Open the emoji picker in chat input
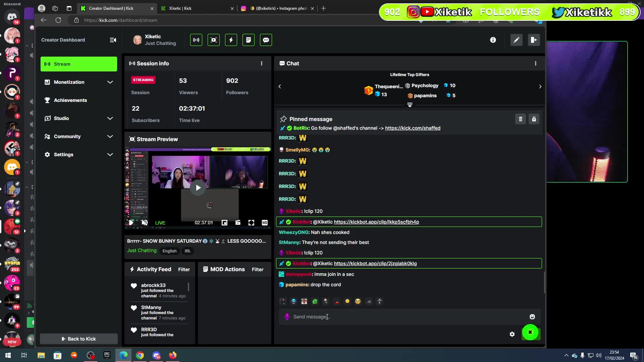The height and width of the screenshot is (362, 644). (532, 317)
